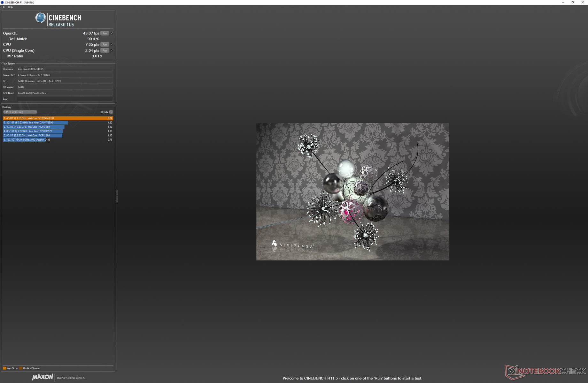
Task: Click the Maxon logo at bottom
Action: [x=43, y=377]
